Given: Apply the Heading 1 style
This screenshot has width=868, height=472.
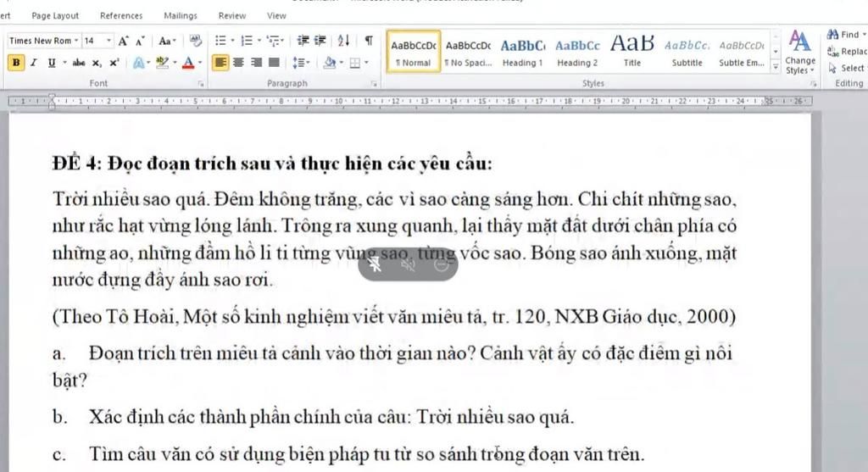Looking at the screenshot, I should pyautogui.click(x=522, y=52).
